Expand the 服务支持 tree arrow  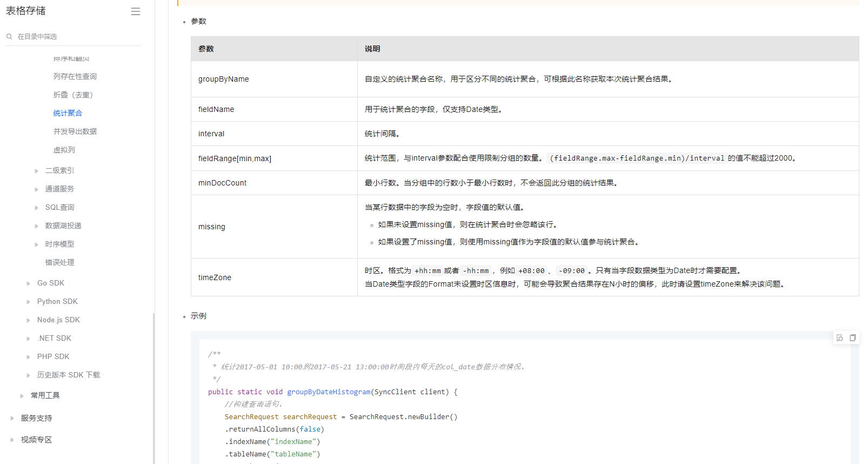click(x=12, y=418)
